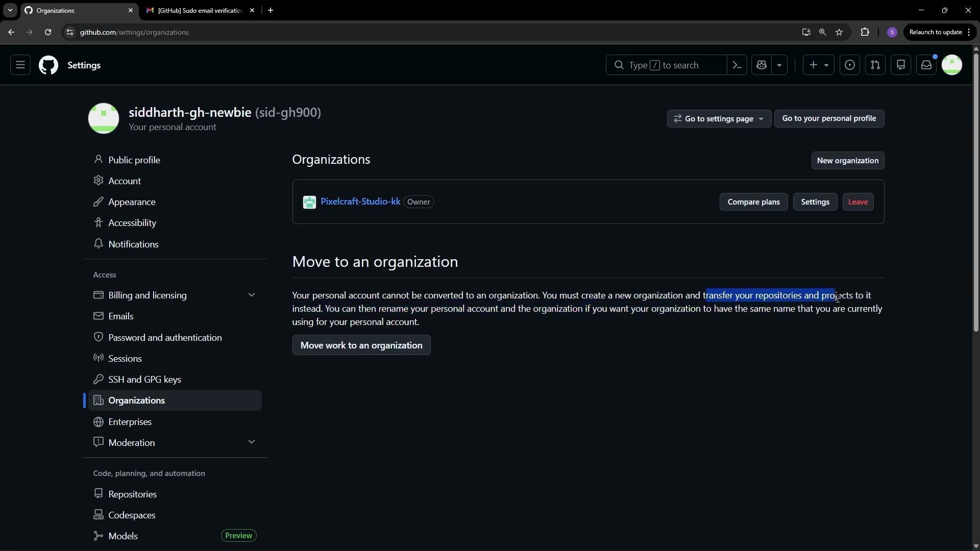Open SSH and GPG keys settings

click(175, 380)
